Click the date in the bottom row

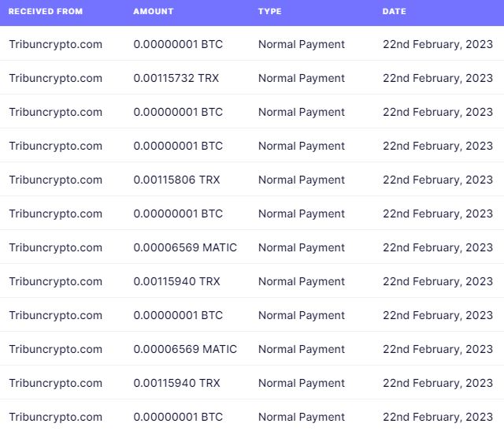click(x=438, y=417)
